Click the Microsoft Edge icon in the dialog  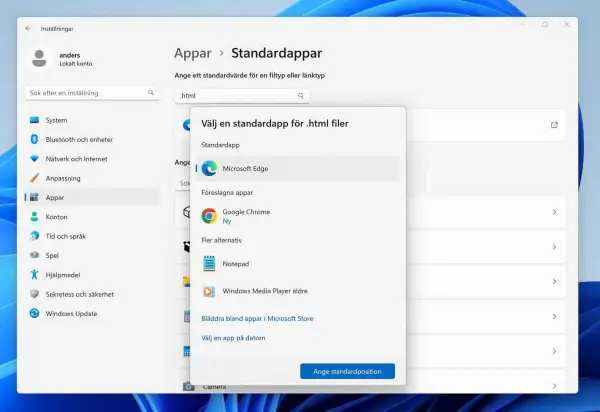pos(209,168)
